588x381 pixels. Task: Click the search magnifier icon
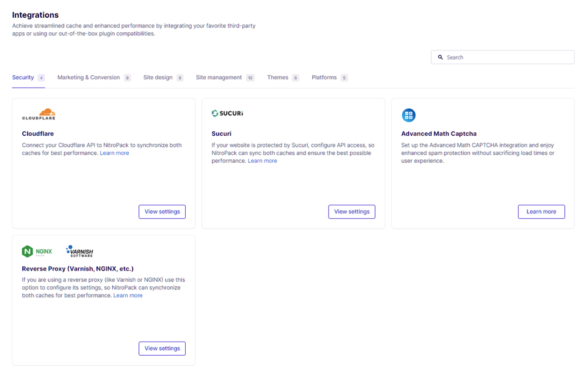click(440, 57)
